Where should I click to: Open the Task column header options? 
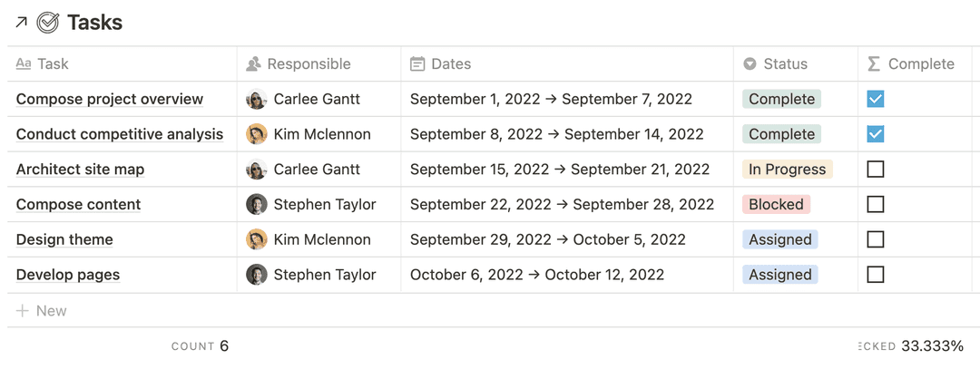click(x=122, y=64)
